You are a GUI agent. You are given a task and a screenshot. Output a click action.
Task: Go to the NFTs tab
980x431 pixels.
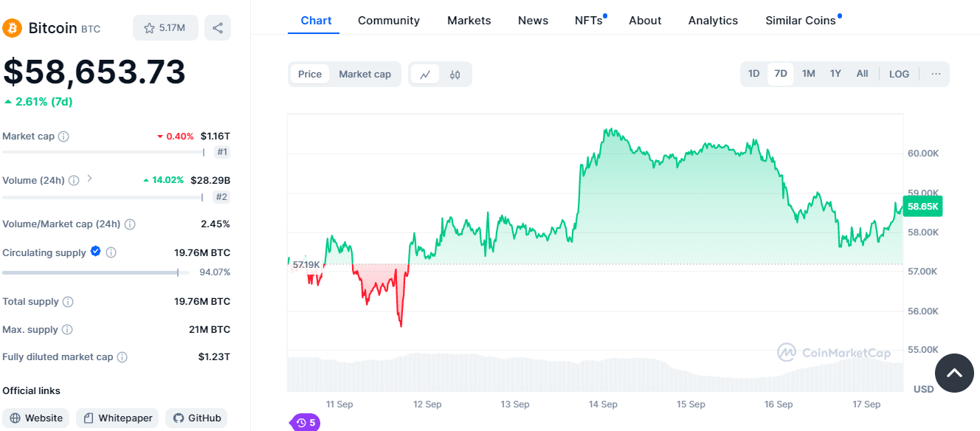coord(589,21)
